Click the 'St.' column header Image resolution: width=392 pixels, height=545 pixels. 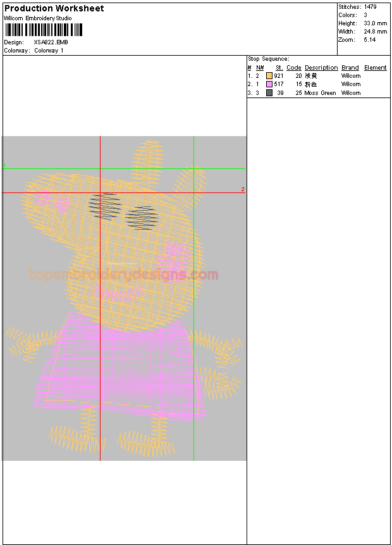click(279, 68)
